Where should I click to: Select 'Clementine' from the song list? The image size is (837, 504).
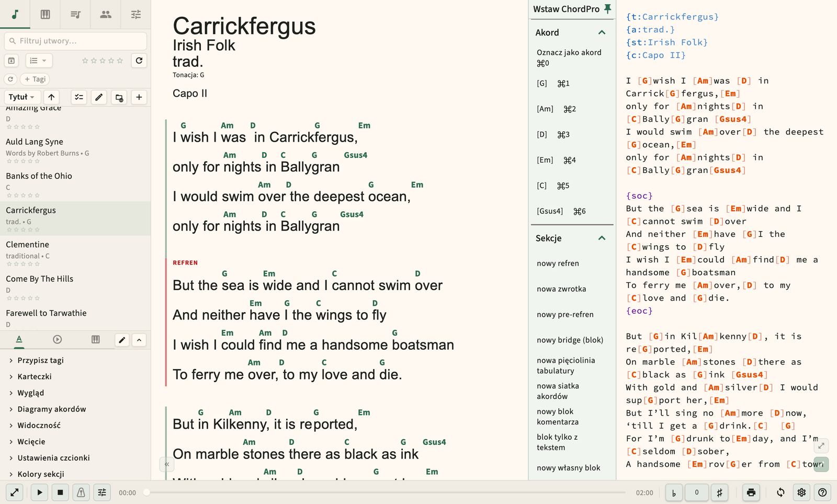[75, 253]
